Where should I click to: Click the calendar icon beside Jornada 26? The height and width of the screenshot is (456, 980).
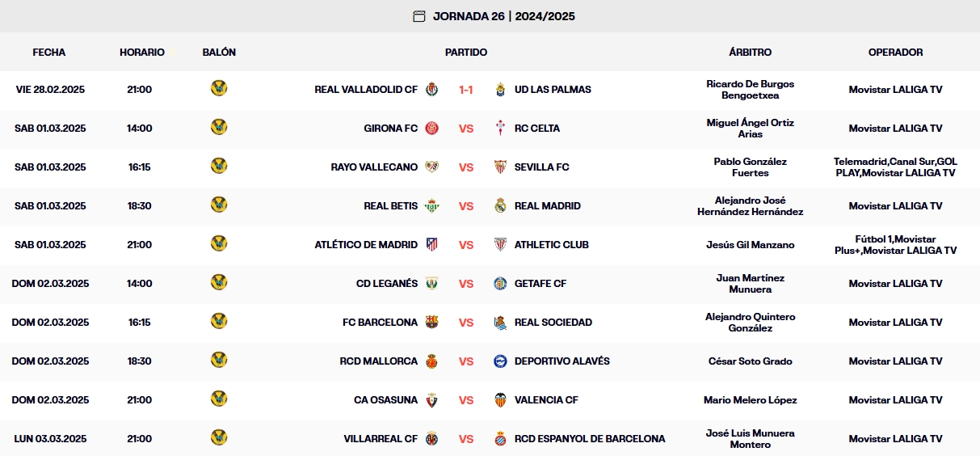coord(418,16)
